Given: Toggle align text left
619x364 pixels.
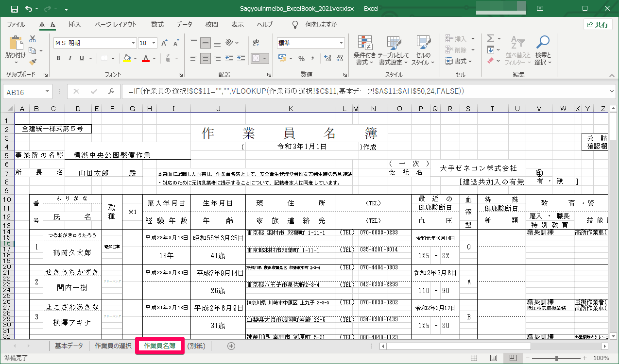Looking at the screenshot, I should [x=194, y=58].
